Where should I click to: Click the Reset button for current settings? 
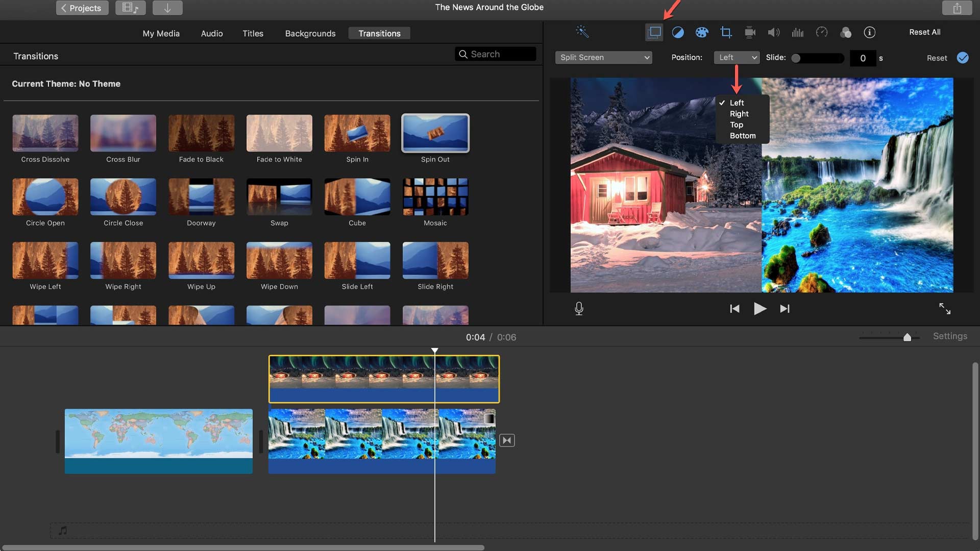tap(936, 57)
